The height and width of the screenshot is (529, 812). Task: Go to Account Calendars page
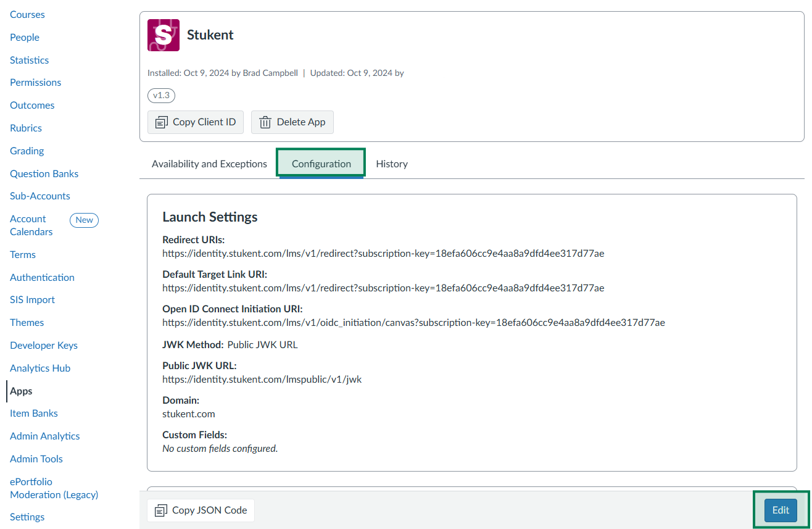click(x=31, y=225)
